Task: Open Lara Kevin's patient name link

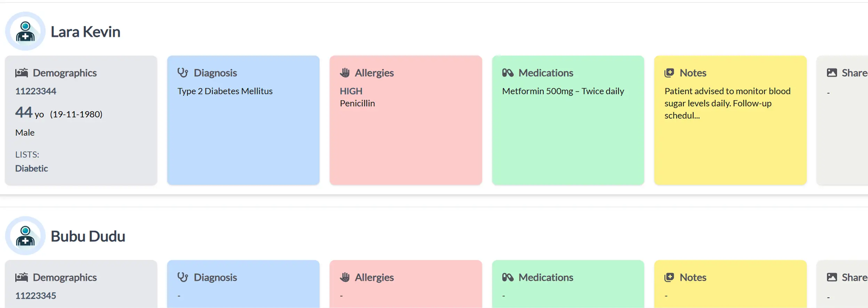Action: [86, 32]
